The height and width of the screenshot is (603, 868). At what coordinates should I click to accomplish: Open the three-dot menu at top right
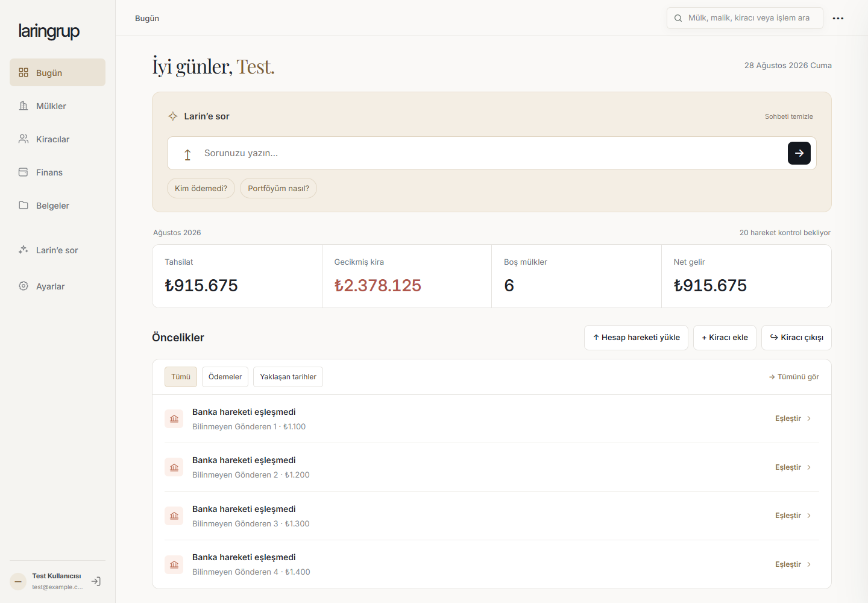click(x=838, y=18)
